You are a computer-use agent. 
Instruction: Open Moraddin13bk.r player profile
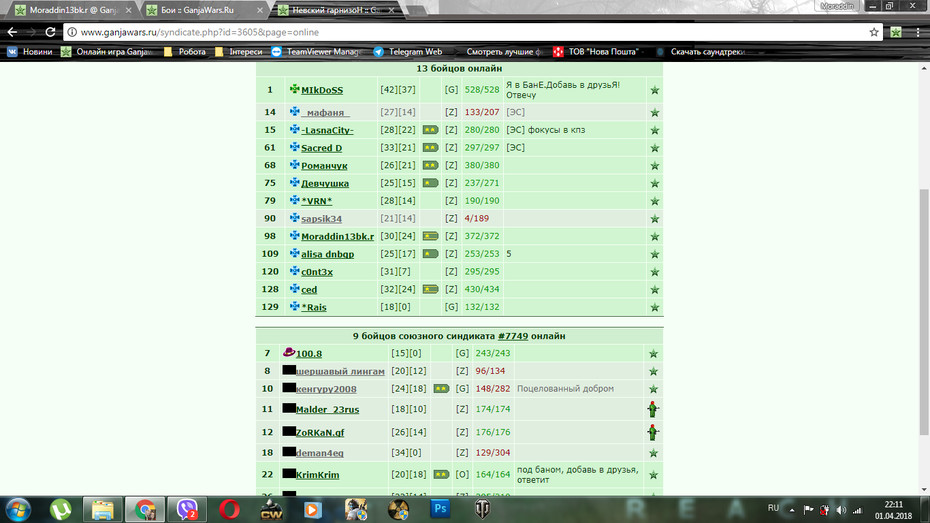point(337,237)
